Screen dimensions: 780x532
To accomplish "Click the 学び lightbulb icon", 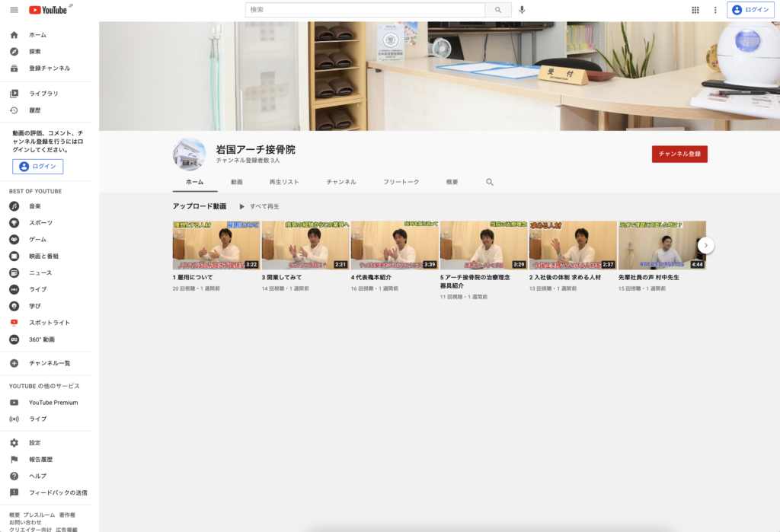I will [14, 306].
